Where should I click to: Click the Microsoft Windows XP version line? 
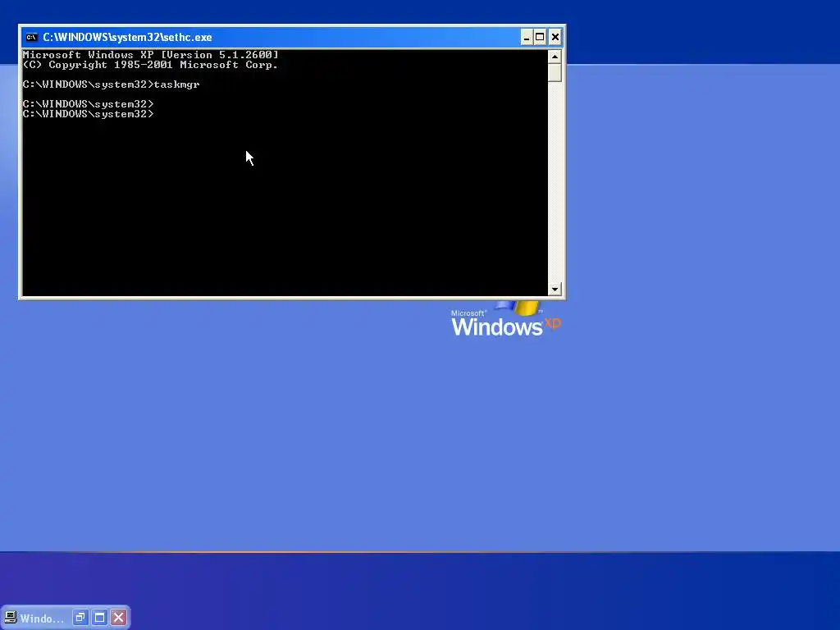151,55
